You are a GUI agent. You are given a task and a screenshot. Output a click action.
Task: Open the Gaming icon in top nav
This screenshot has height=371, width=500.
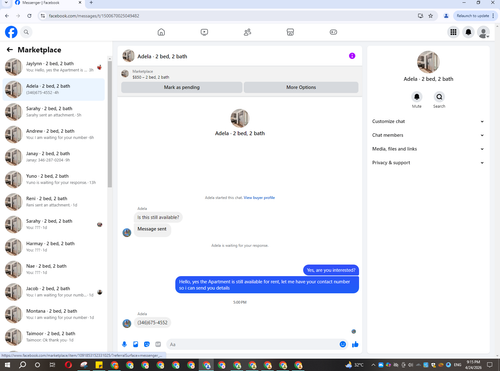pyautogui.click(x=333, y=32)
